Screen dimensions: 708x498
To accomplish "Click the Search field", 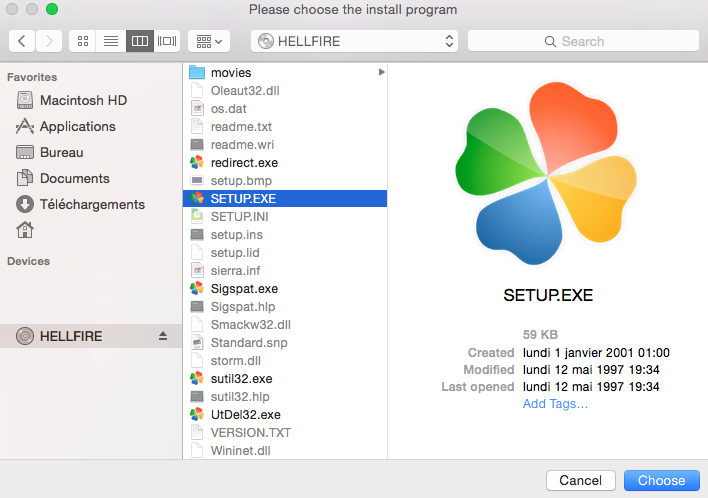I will 583,42.
